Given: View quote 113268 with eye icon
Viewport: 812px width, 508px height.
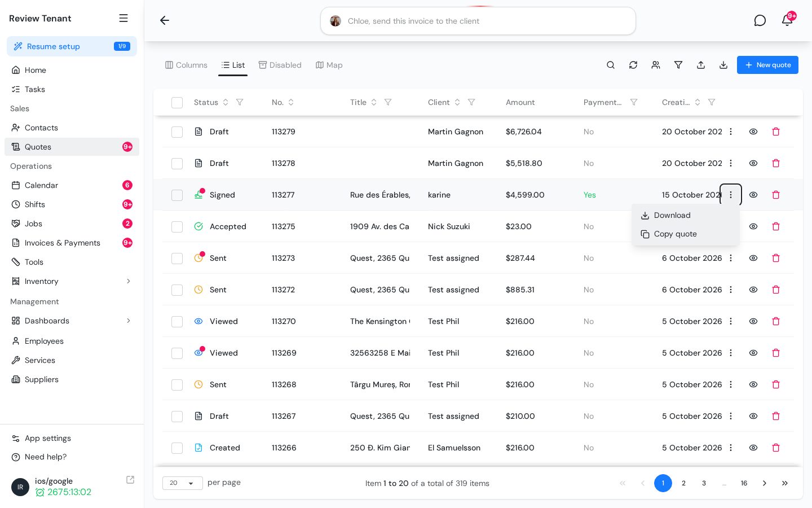Looking at the screenshot, I should pyautogui.click(x=753, y=384).
